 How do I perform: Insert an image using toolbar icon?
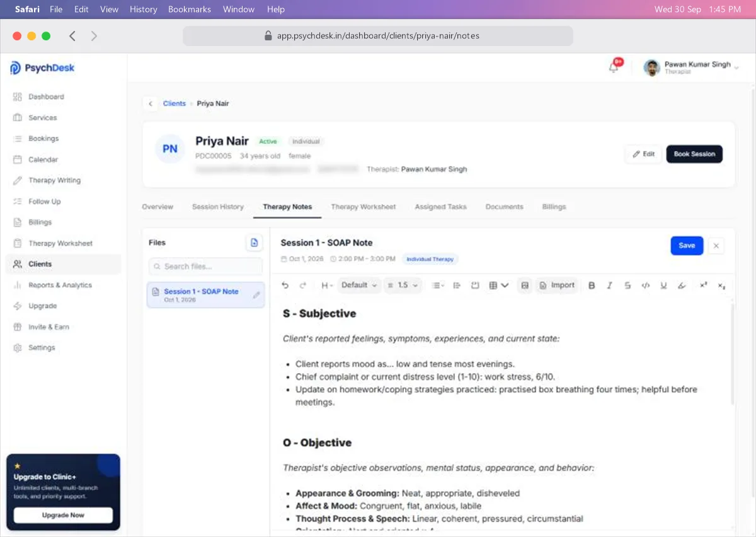(x=524, y=286)
